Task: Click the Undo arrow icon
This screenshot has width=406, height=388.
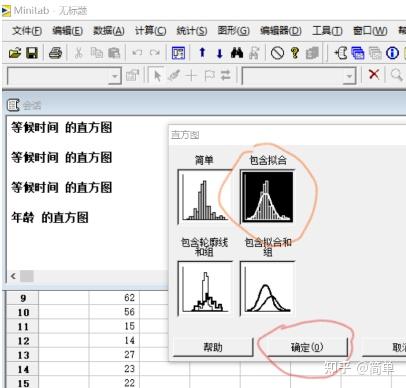Action: click(x=137, y=53)
